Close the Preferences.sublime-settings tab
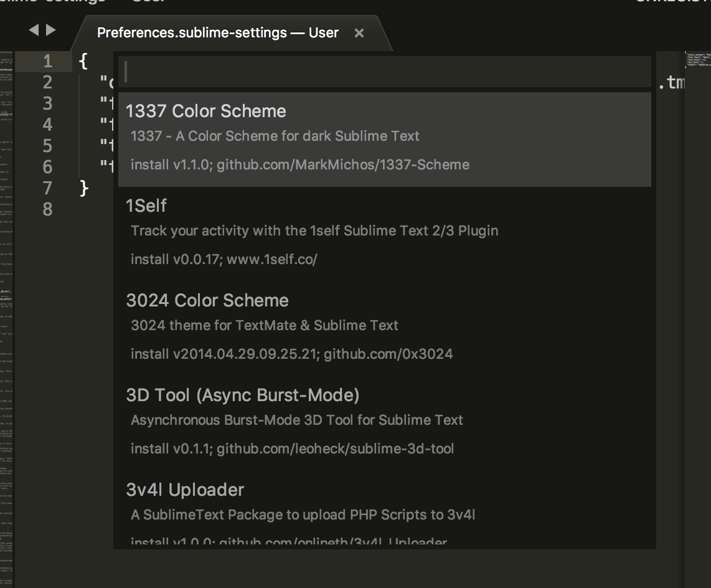711x588 pixels. 359,34
